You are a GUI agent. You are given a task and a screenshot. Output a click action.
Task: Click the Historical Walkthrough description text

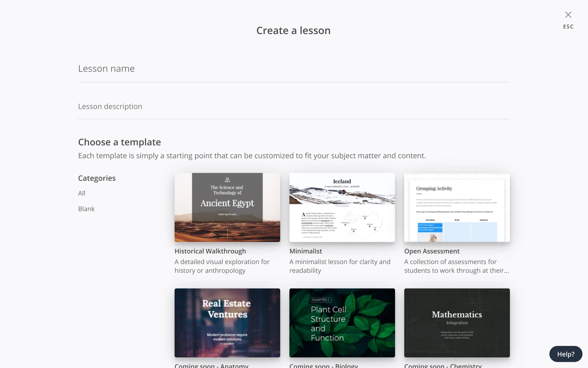pyautogui.click(x=222, y=266)
